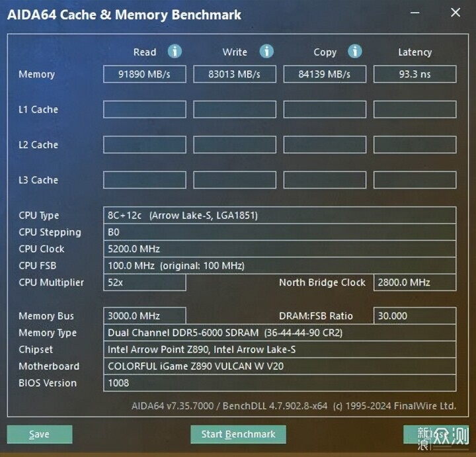Click Motherboard value COLORFUL iGame Z890 VULCAN
This screenshot has height=457, width=476.
280,366
